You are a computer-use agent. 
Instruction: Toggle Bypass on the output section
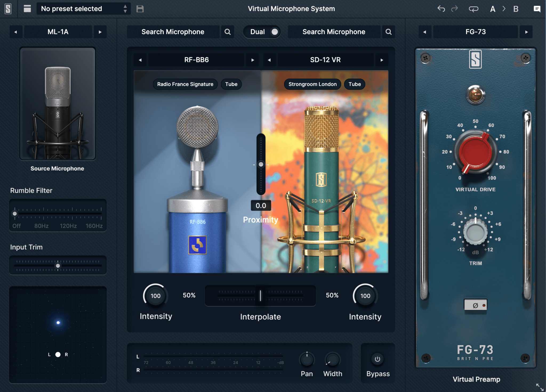coord(378,359)
